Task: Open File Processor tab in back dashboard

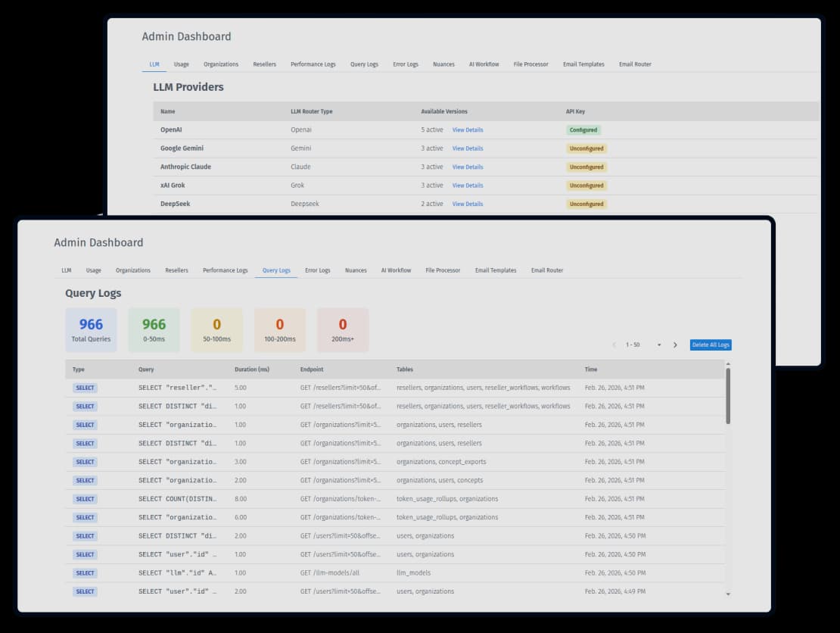Action: click(530, 64)
